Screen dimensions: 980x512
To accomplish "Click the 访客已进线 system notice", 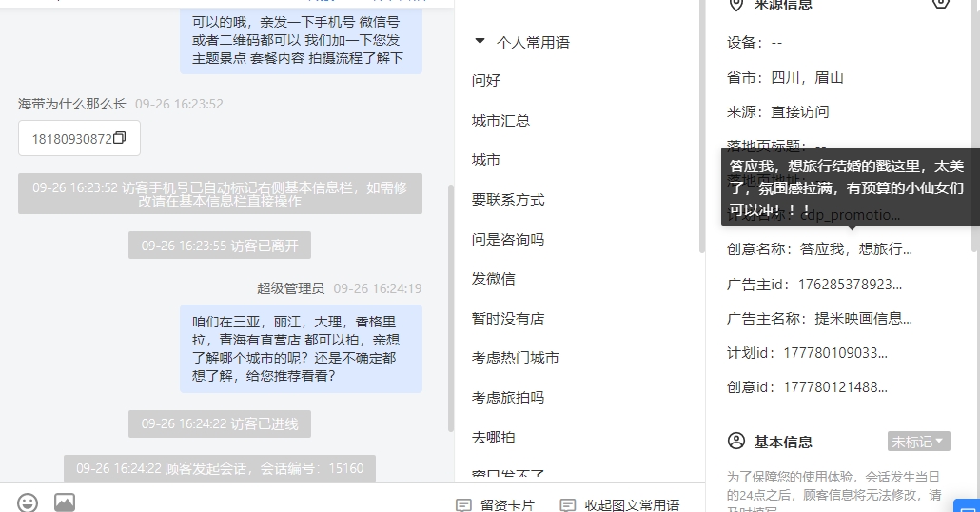I will pos(220,423).
